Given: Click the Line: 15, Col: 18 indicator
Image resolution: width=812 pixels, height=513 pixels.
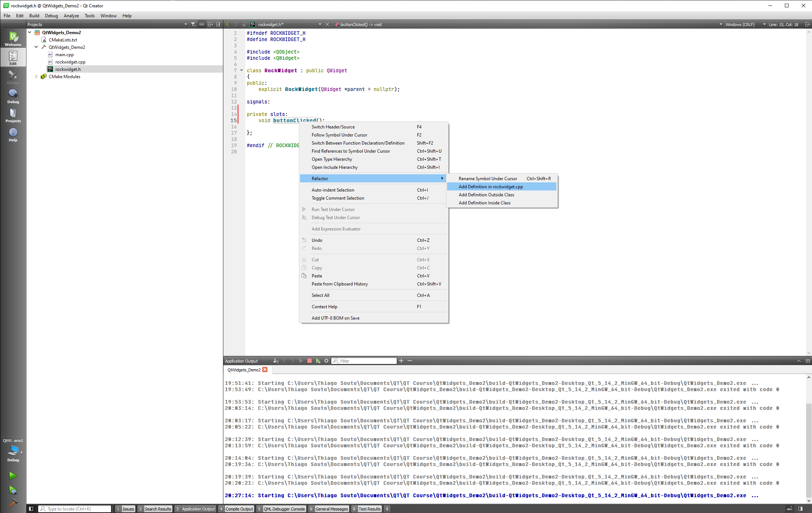Looking at the screenshot, I should [783, 25].
